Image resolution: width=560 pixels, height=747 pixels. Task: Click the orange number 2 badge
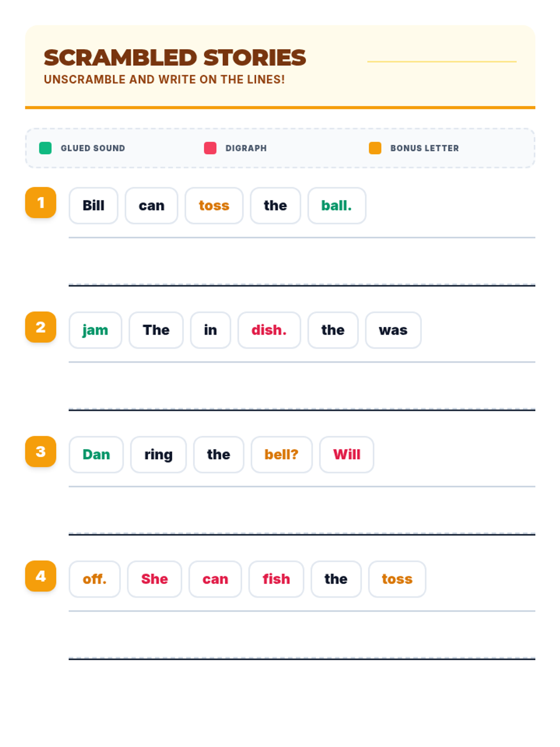(41, 327)
